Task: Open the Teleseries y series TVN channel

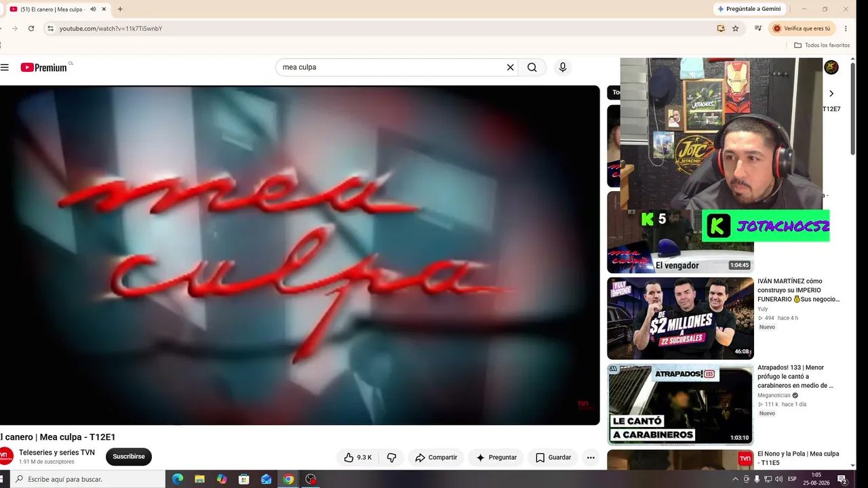Action: point(57,453)
